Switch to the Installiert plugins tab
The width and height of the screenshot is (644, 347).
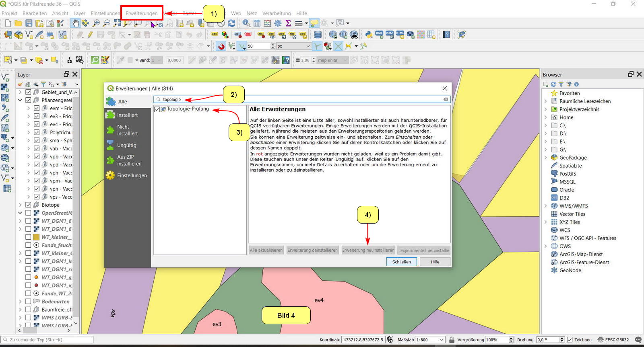127,115
